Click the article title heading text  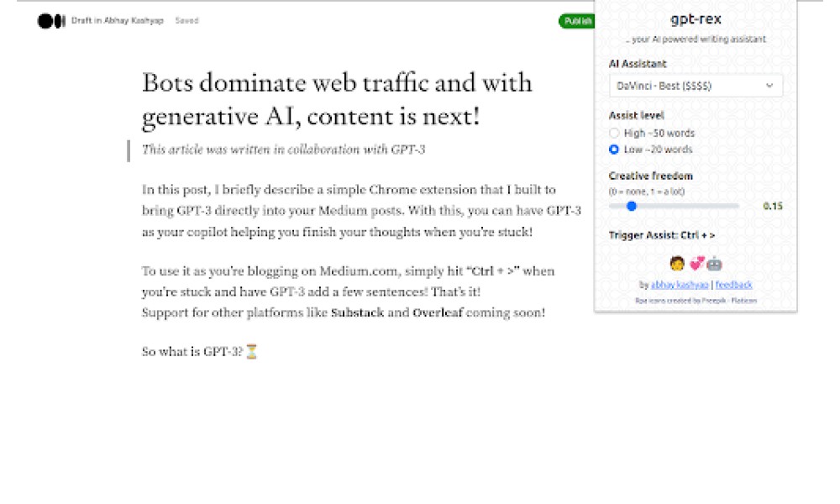tap(337, 99)
